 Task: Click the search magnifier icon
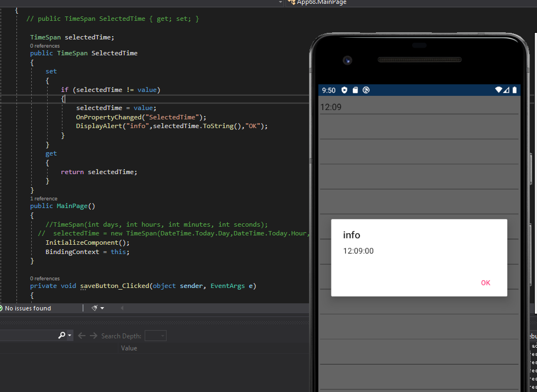[61, 336]
